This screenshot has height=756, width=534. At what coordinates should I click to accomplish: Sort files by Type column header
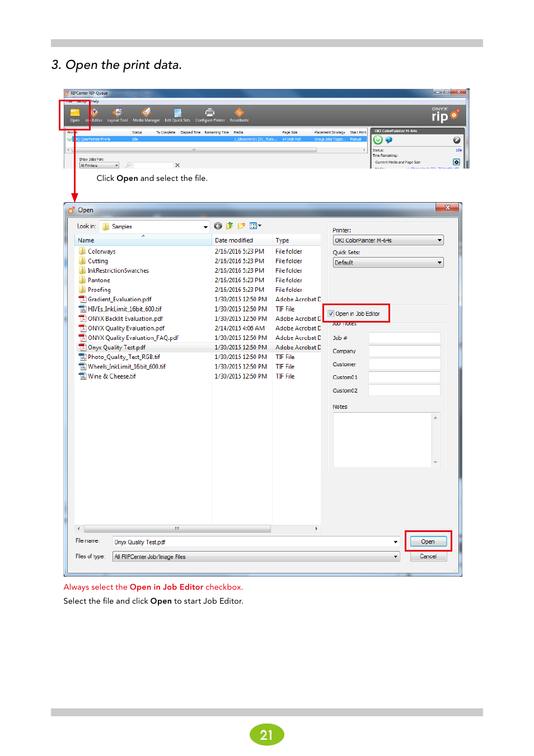[297, 240]
